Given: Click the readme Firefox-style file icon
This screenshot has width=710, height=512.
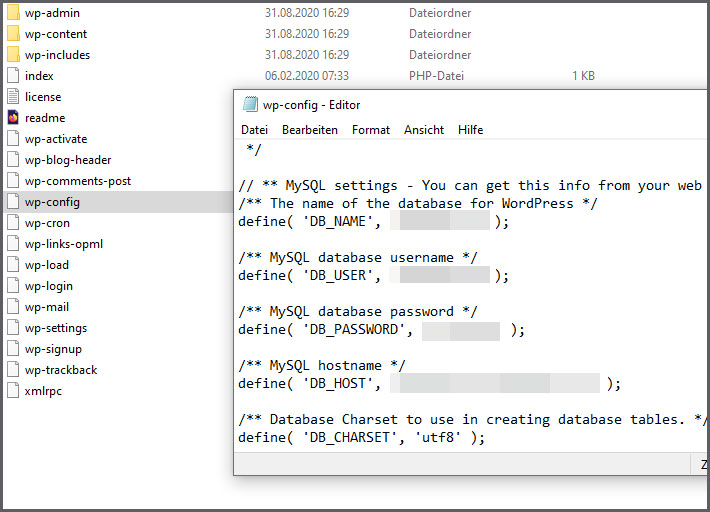Looking at the screenshot, I should pos(14,118).
